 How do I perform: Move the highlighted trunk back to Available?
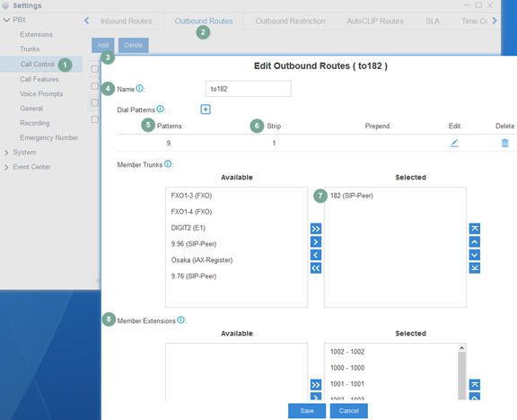[x=316, y=255]
